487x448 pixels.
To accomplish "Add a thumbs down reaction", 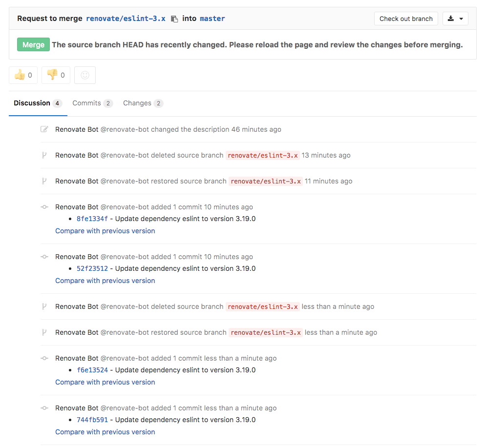I will tap(56, 75).
